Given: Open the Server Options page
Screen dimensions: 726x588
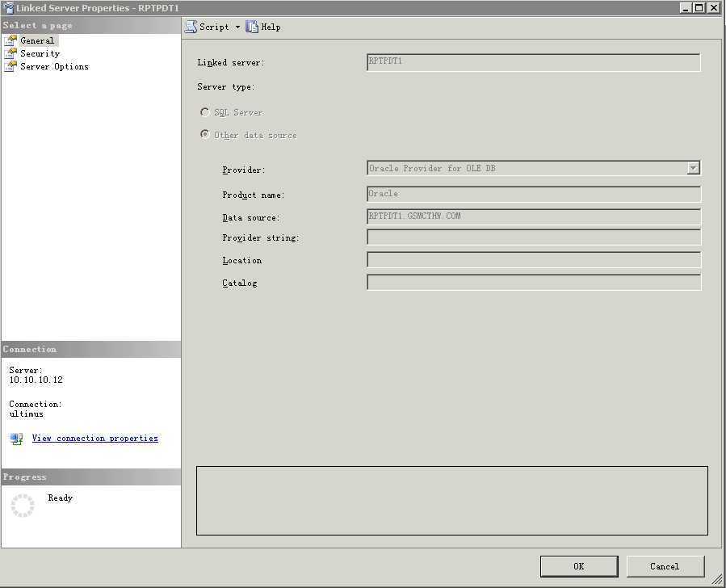Looking at the screenshot, I should click(x=54, y=67).
